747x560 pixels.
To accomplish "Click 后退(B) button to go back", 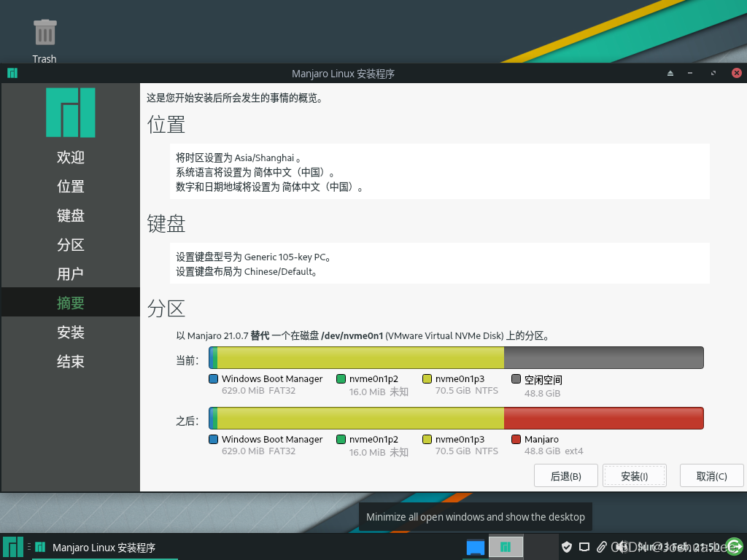I will tap(565, 475).
